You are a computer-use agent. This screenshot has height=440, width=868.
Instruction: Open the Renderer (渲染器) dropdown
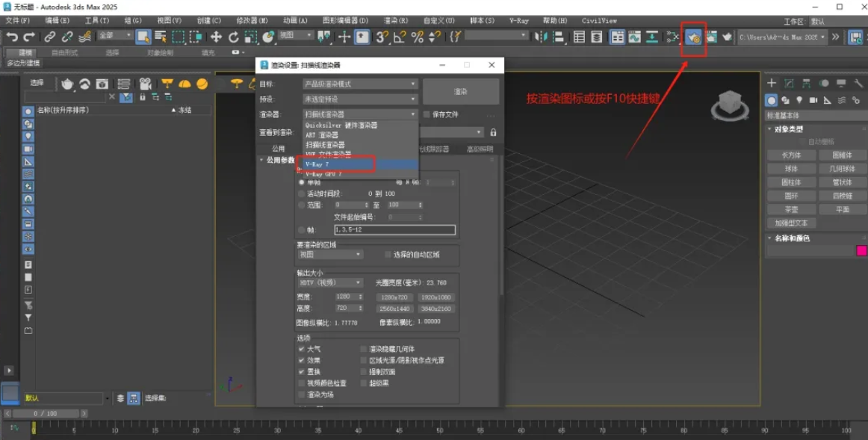point(360,114)
